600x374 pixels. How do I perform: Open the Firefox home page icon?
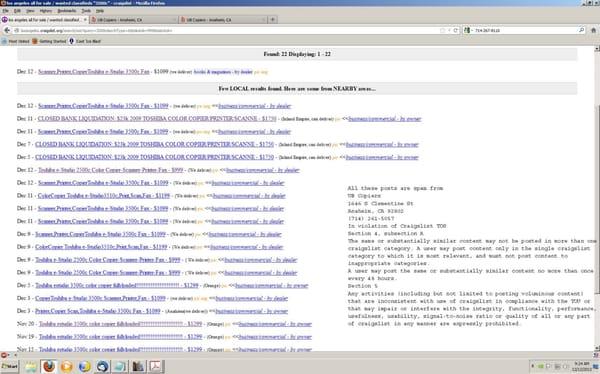(593, 30)
